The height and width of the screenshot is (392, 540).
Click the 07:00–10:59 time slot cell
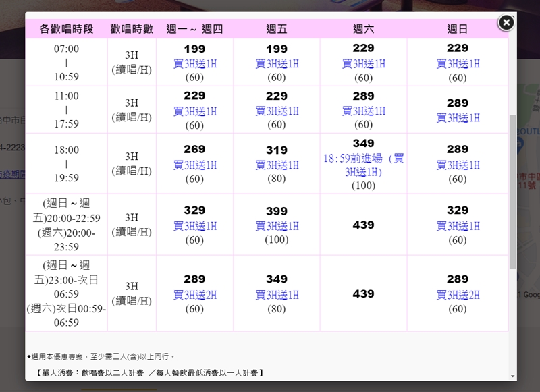click(x=66, y=63)
